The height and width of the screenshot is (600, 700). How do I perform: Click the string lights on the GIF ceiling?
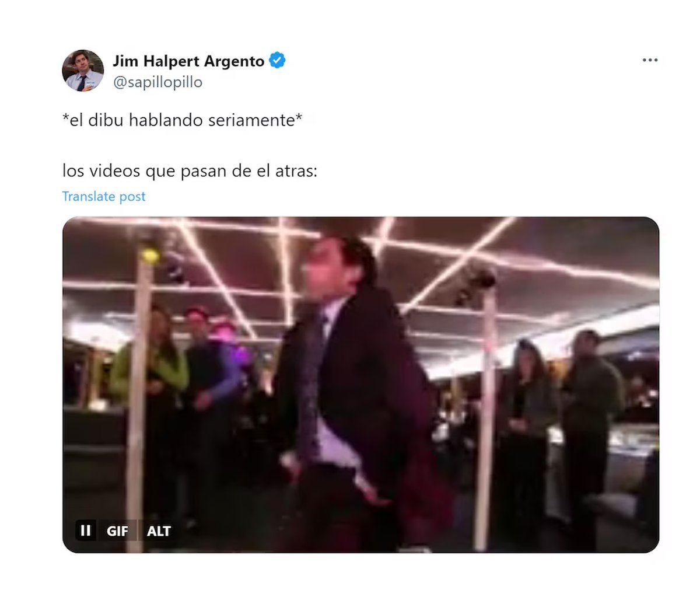[x=362, y=268]
